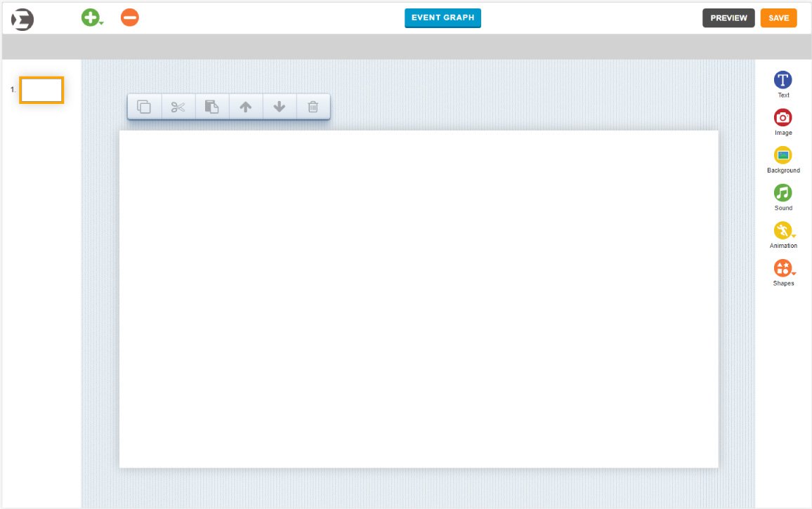812x509 pixels.
Task: Open the dropdown arrow beside the add slide icon
Action: (101, 23)
